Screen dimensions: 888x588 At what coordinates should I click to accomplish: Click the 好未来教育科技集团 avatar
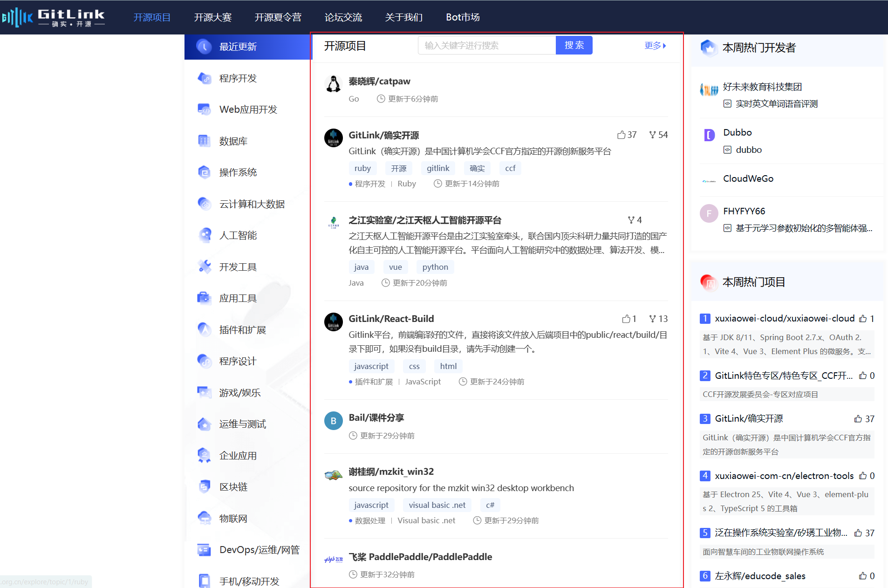pyautogui.click(x=709, y=89)
